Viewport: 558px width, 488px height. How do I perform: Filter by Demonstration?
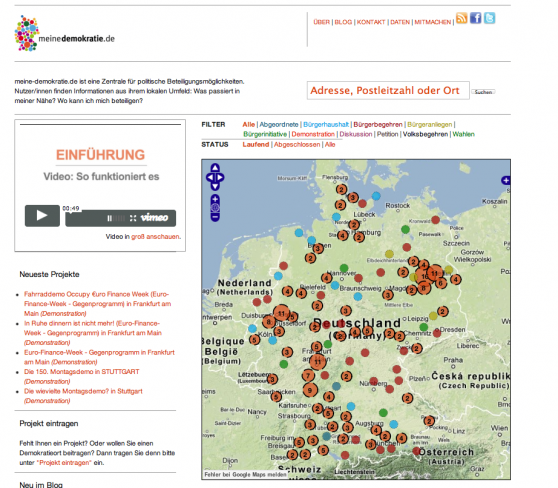coord(313,134)
